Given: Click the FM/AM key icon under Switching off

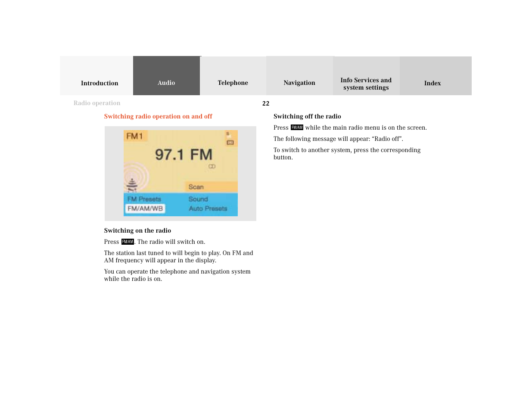Looking at the screenshot, I should (x=297, y=128).
